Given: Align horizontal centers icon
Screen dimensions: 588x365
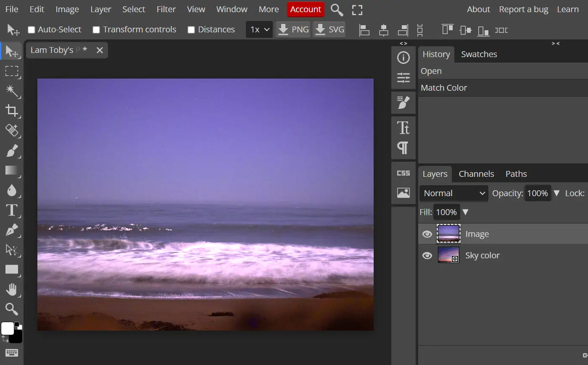Looking at the screenshot, I should 384,30.
